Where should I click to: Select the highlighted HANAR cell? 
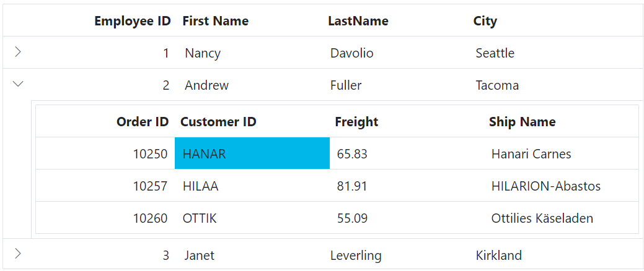point(252,153)
